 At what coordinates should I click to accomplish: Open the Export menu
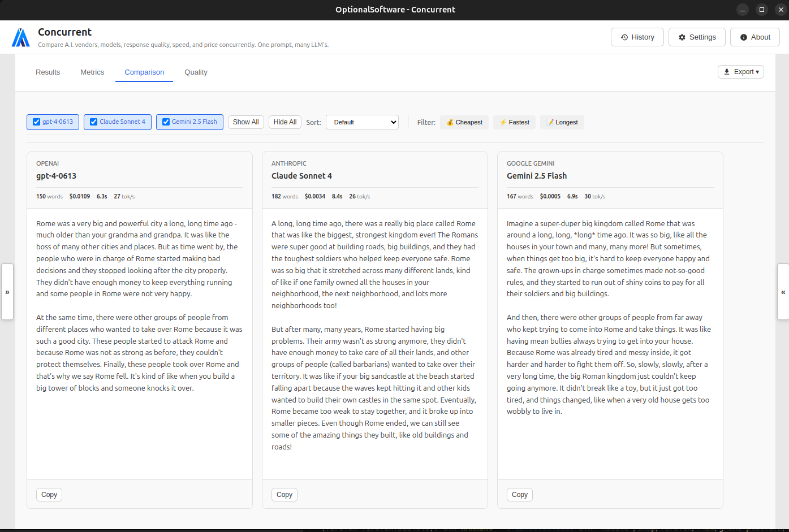[x=741, y=72]
